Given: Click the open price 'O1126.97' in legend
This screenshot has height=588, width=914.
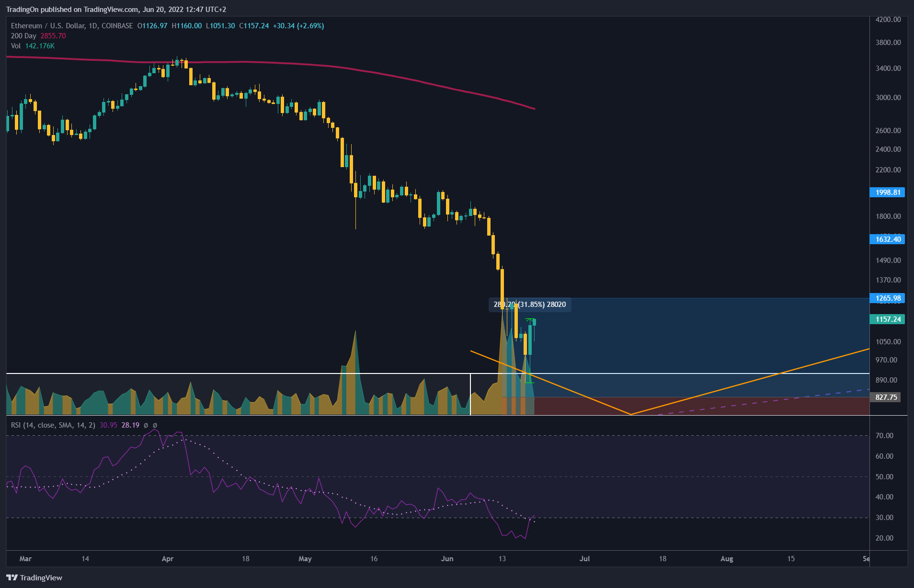Looking at the screenshot, I should [152, 26].
